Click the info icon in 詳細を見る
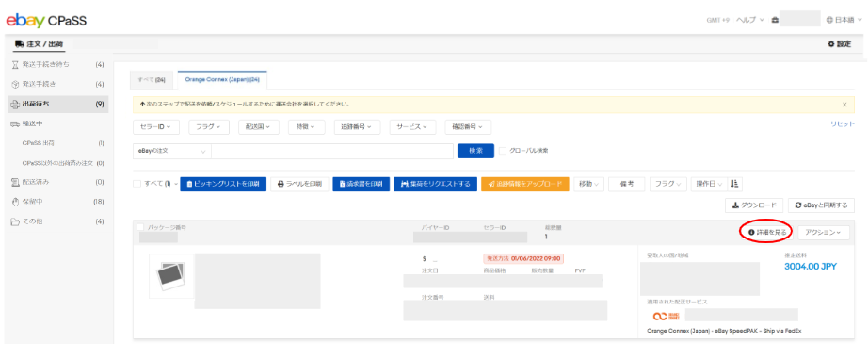The height and width of the screenshot is (344, 868). click(x=751, y=232)
